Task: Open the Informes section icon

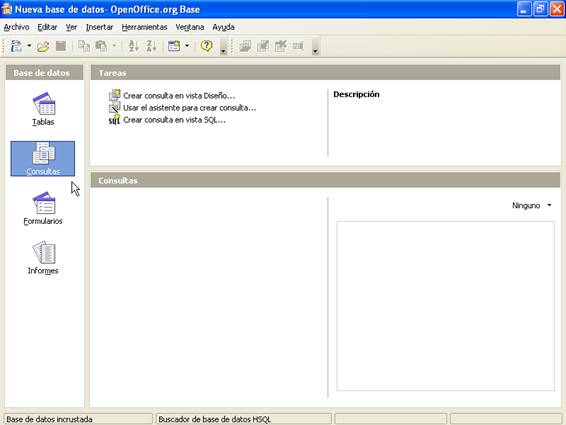Action: click(x=43, y=258)
